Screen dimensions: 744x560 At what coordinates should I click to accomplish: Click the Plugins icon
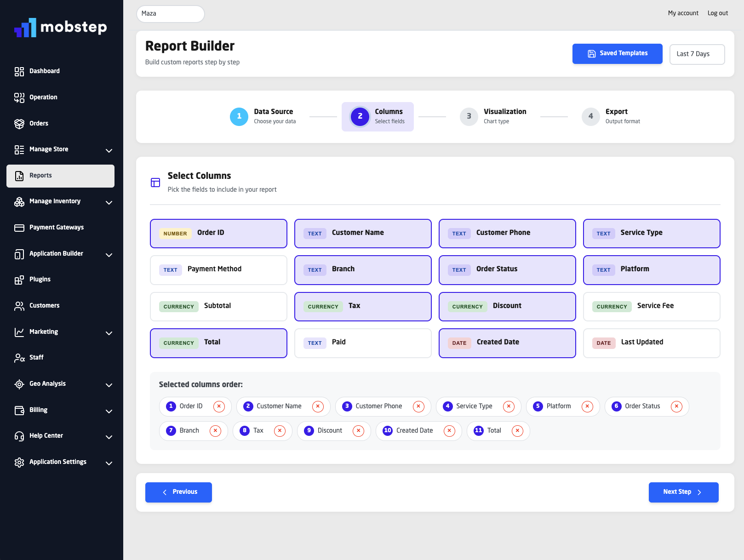(x=19, y=279)
